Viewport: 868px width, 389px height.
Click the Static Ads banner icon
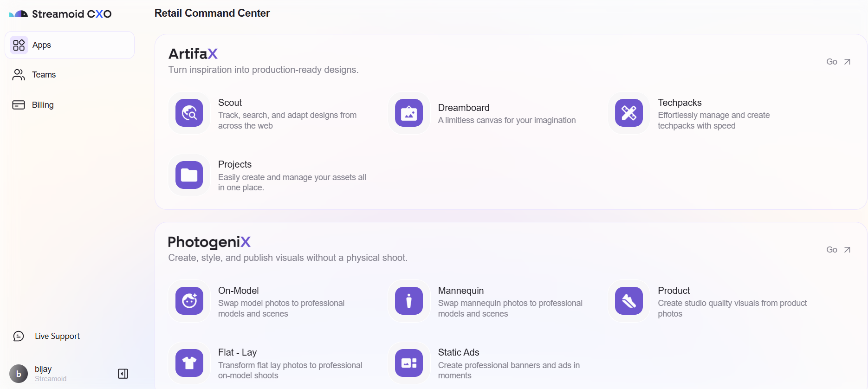408,363
